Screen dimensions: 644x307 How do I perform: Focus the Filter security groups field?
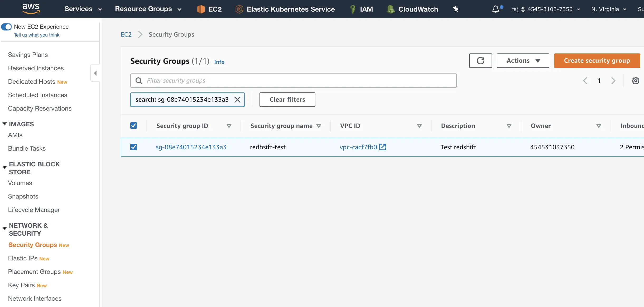pyautogui.click(x=294, y=81)
